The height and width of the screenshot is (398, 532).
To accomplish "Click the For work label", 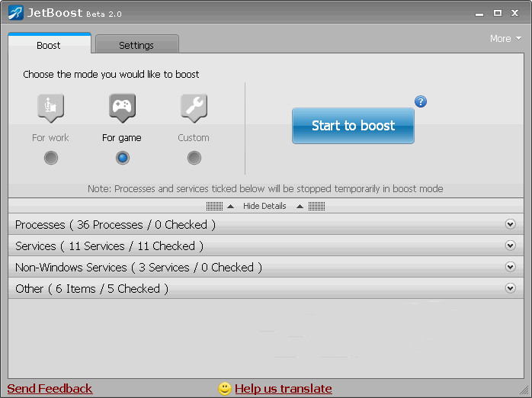I will pyautogui.click(x=50, y=138).
